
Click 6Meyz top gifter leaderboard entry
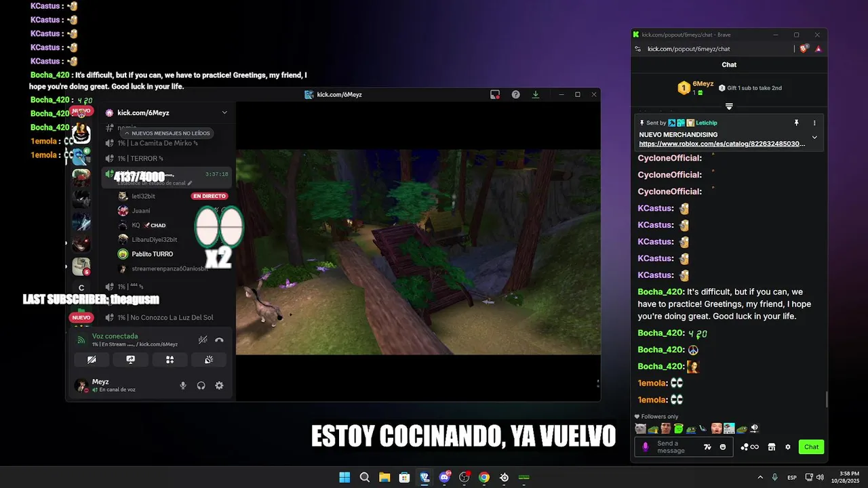pos(696,87)
